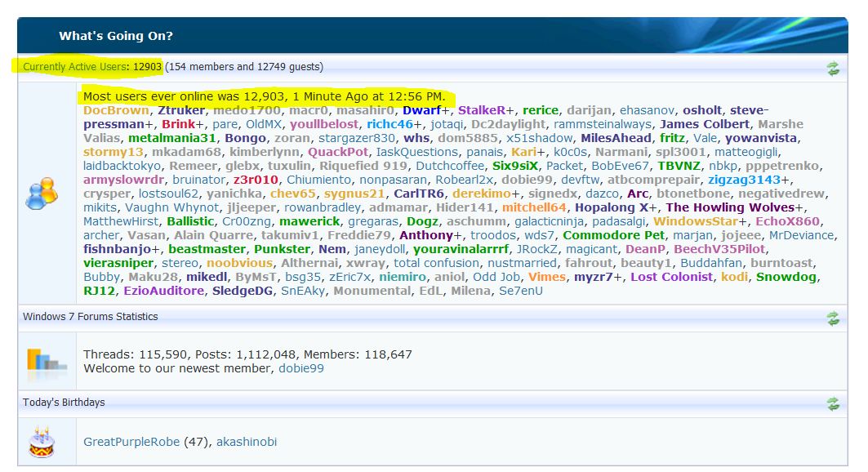Click the birthday cake icon

pyautogui.click(x=42, y=442)
